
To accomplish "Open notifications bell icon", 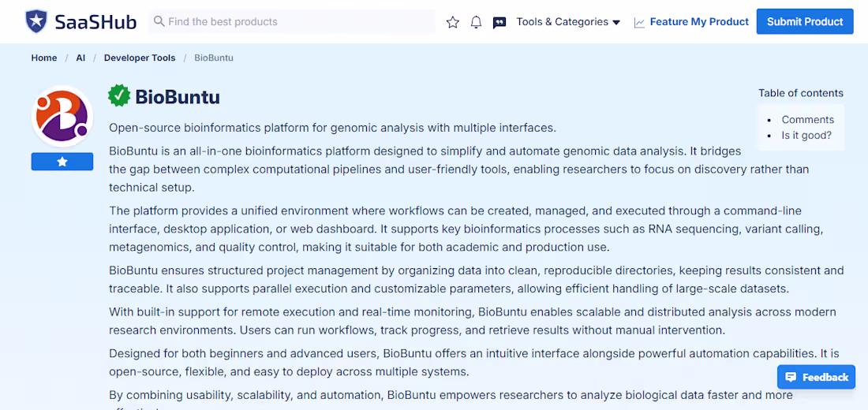I will pos(476,22).
